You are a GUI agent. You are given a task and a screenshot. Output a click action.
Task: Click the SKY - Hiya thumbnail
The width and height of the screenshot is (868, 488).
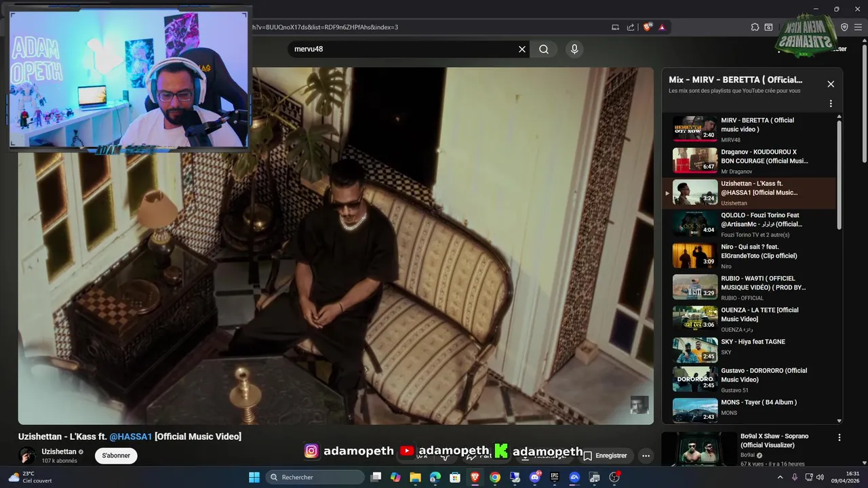695,350
